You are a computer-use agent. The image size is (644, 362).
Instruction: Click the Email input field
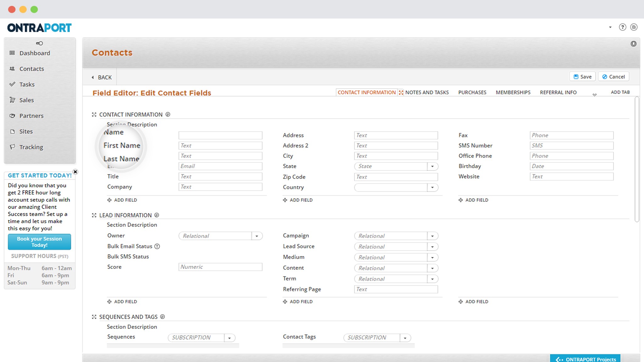(x=220, y=166)
